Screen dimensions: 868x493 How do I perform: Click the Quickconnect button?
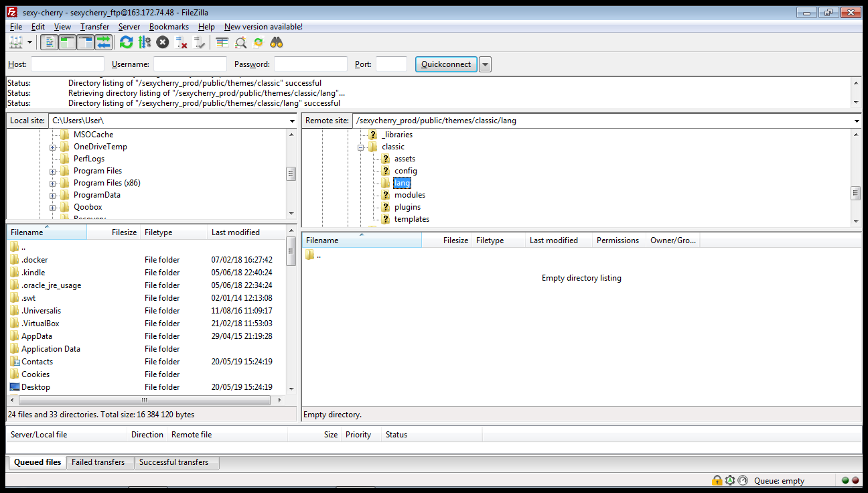coord(446,64)
